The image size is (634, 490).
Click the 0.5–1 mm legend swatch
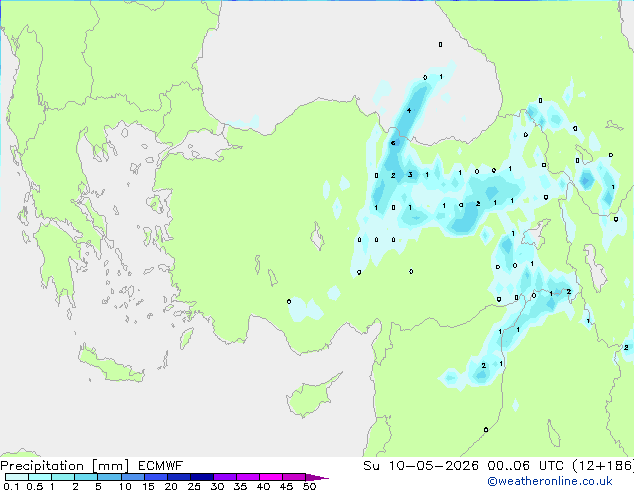[40, 477]
